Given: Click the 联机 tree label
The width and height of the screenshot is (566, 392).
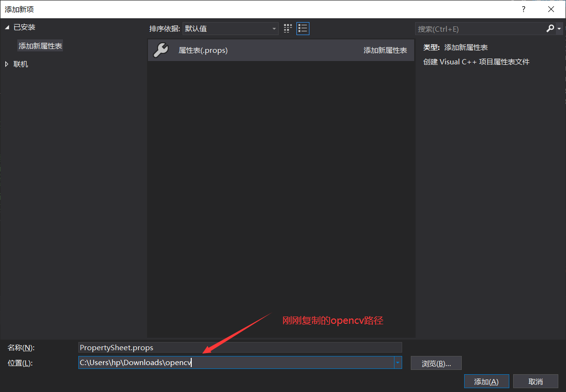Looking at the screenshot, I should [21, 64].
